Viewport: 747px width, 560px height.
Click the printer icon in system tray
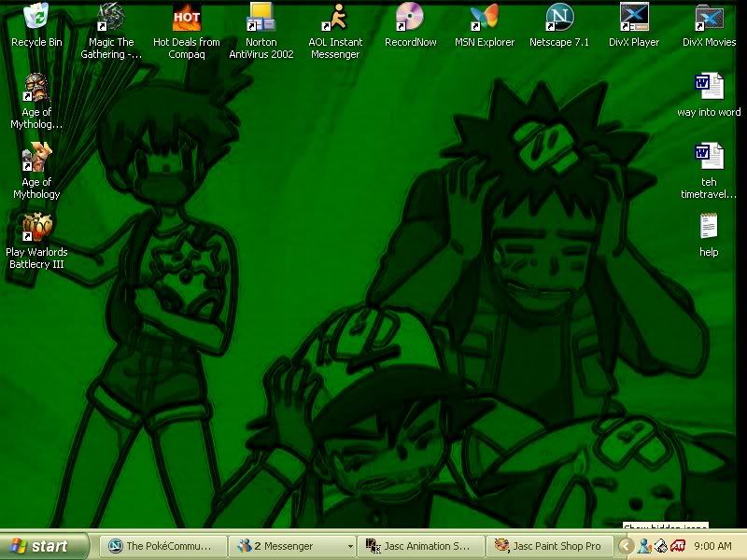click(660, 546)
